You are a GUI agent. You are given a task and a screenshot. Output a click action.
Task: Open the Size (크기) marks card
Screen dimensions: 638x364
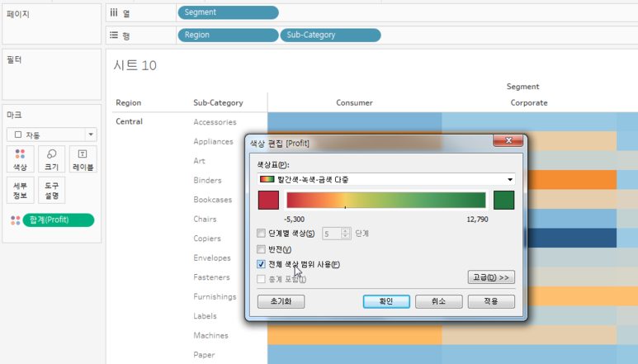click(52, 159)
